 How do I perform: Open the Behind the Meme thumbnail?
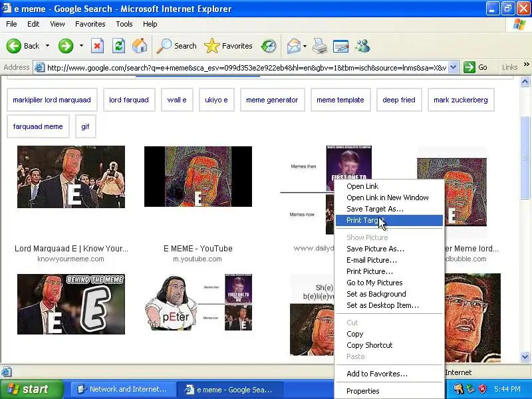click(x=71, y=304)
